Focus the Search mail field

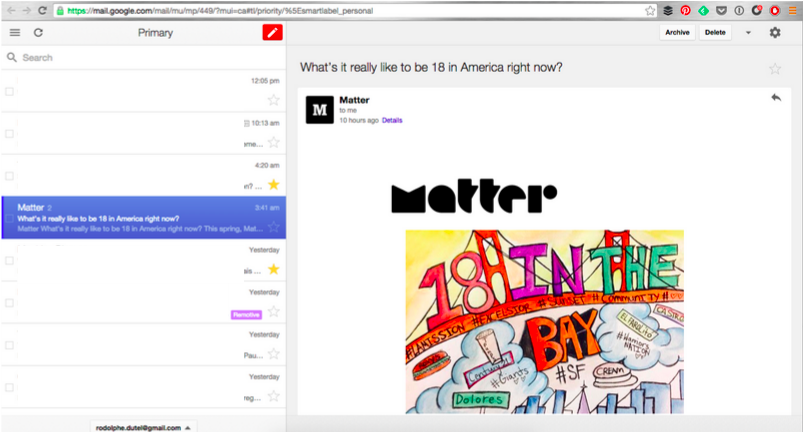144,57
